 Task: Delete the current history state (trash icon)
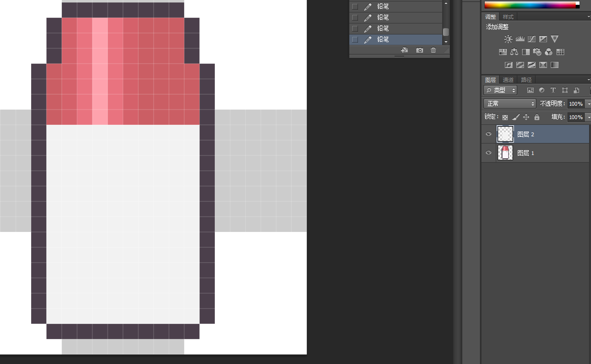[433, 50]
